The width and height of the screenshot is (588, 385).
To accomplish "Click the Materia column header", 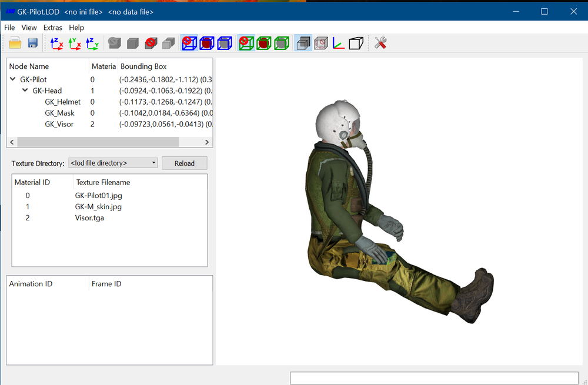I will click(x=103, y=66).
